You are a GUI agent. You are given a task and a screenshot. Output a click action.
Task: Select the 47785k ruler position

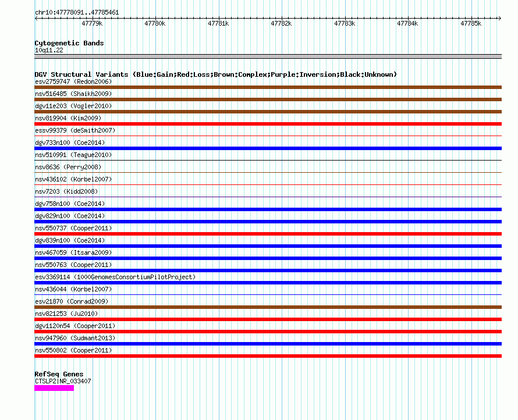pyautogui.click(x=471, y=23)
